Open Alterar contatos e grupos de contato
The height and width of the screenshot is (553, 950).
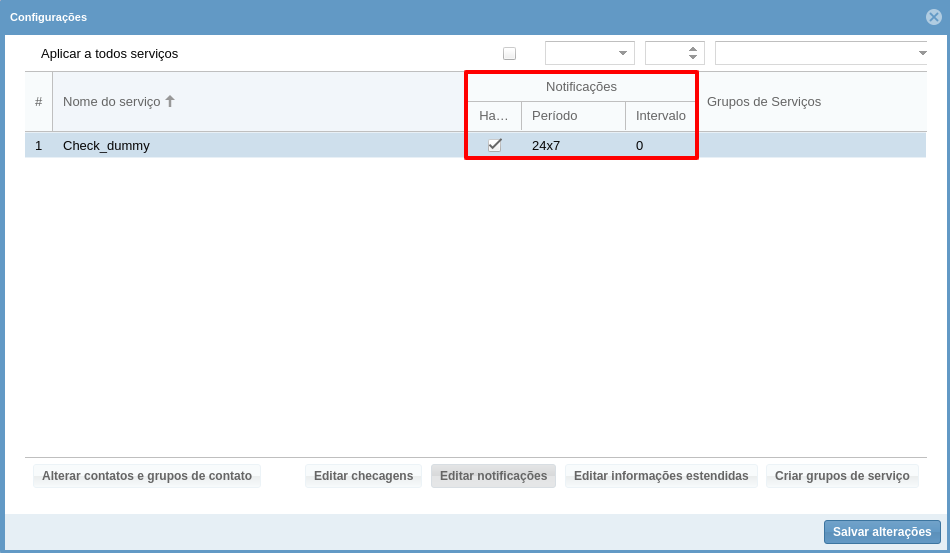[147, 476]
